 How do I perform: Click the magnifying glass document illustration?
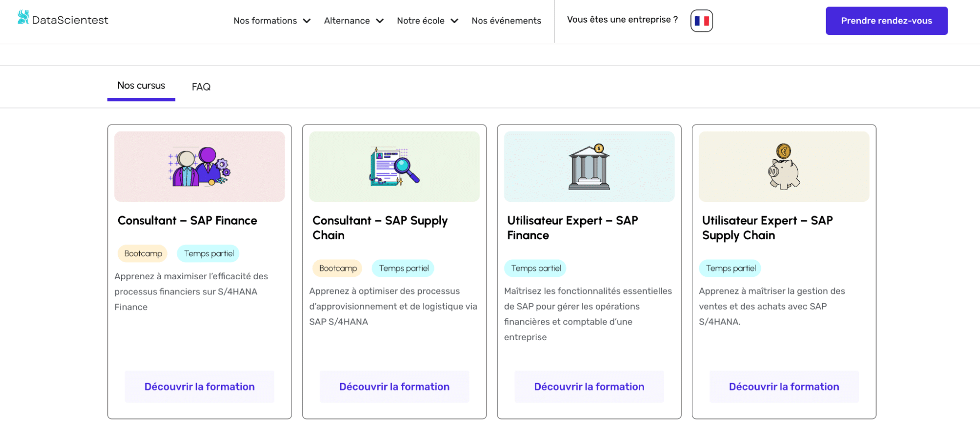click(394, 167)
